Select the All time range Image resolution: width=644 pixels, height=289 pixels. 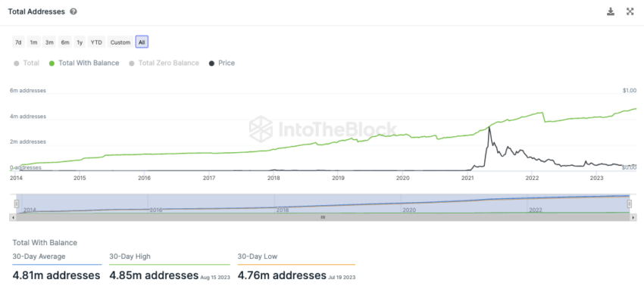click(142, 42)
